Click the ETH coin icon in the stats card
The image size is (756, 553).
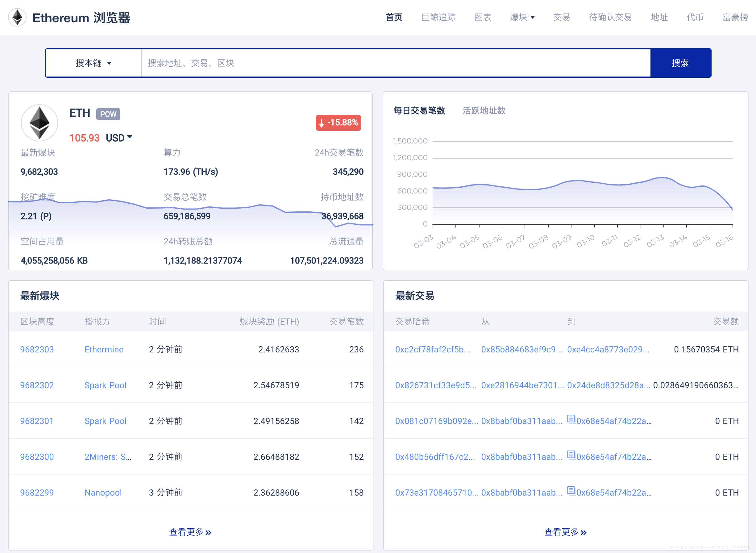click(x=39, y=123)
